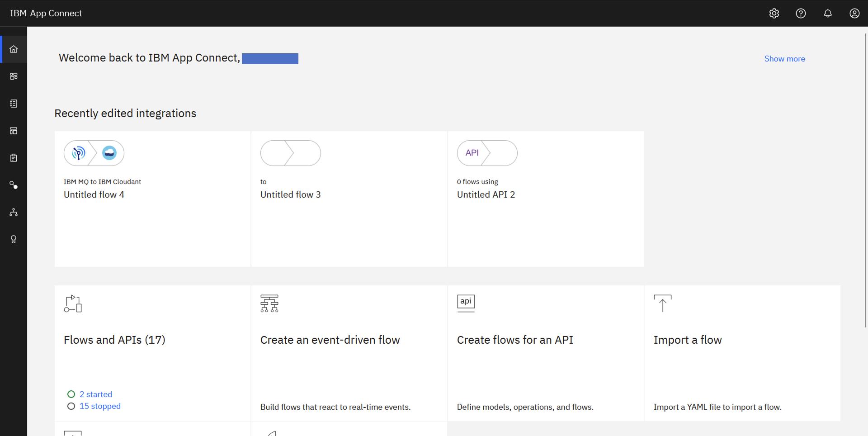Image resolution: width=868 pixels, height=436 pixels.
Task: Click 'Define models, operations, and flows.' text
Action: (525, 407)
